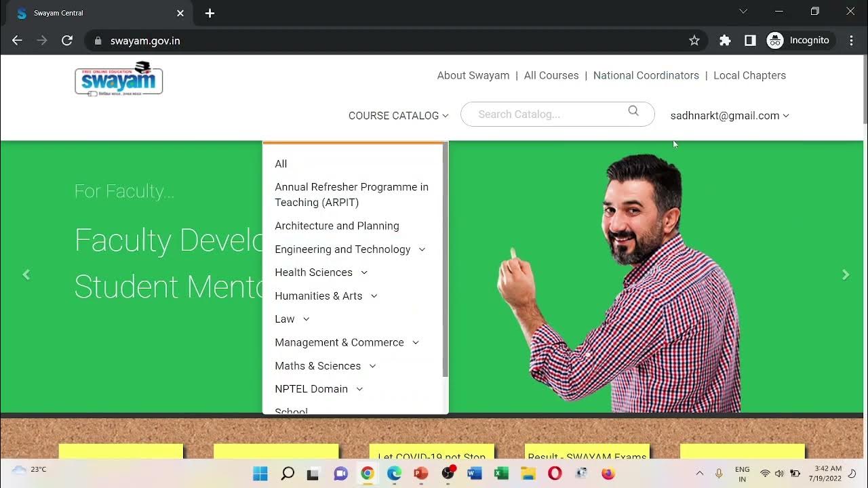Screen dimensions: 868x488
Task: Toggle the COURSE CATALOG dropdown
Action: 399,116
